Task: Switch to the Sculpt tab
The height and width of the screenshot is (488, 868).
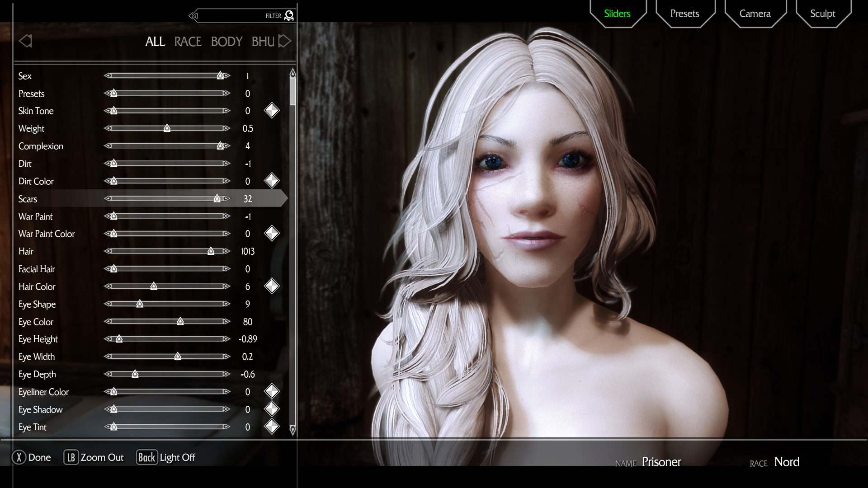Action: point(823,14)
